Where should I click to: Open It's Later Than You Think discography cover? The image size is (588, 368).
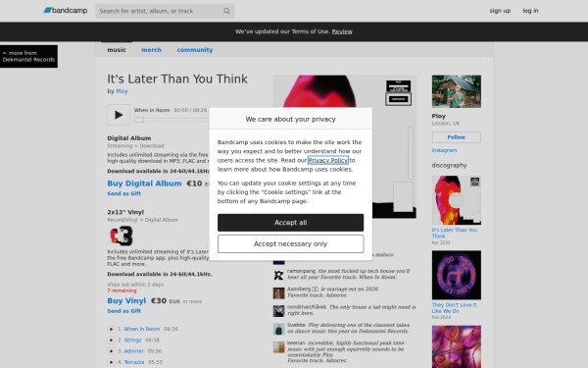pos(456,200)
